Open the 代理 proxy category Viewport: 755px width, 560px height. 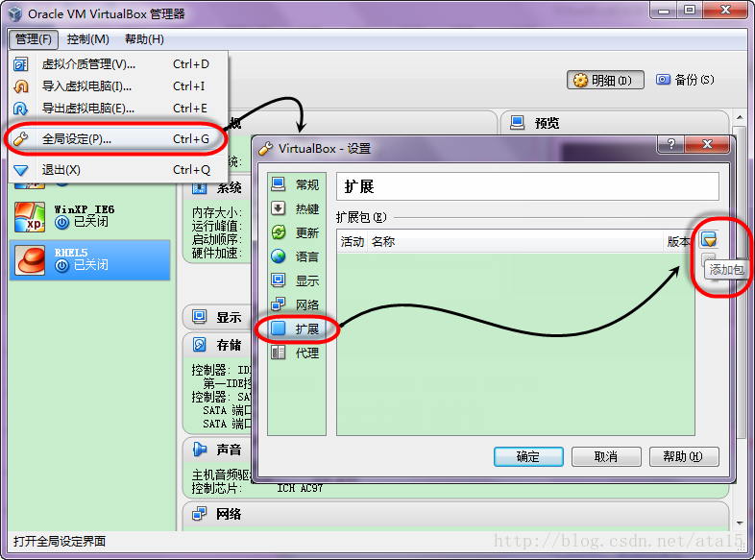coord(297,353)
